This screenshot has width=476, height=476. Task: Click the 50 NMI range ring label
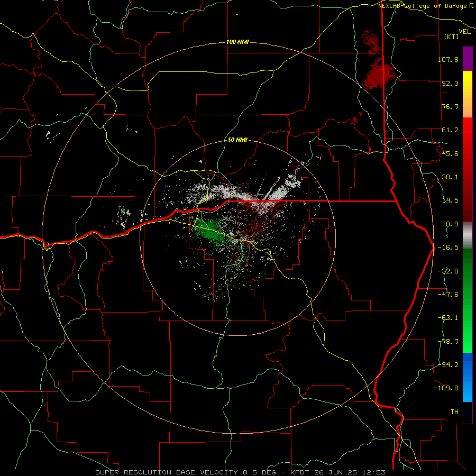click(x=237, y=140)
